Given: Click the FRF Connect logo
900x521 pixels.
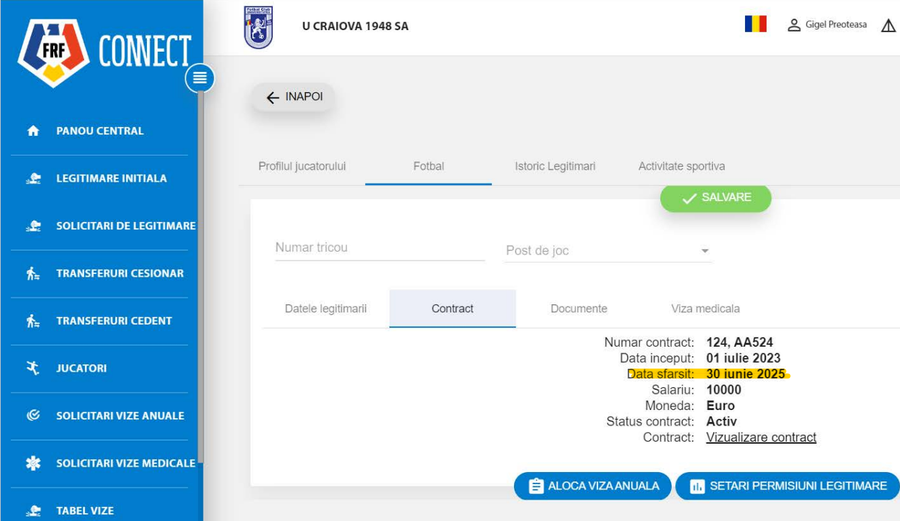Looking at the screenshot, I should coord(104,52).
